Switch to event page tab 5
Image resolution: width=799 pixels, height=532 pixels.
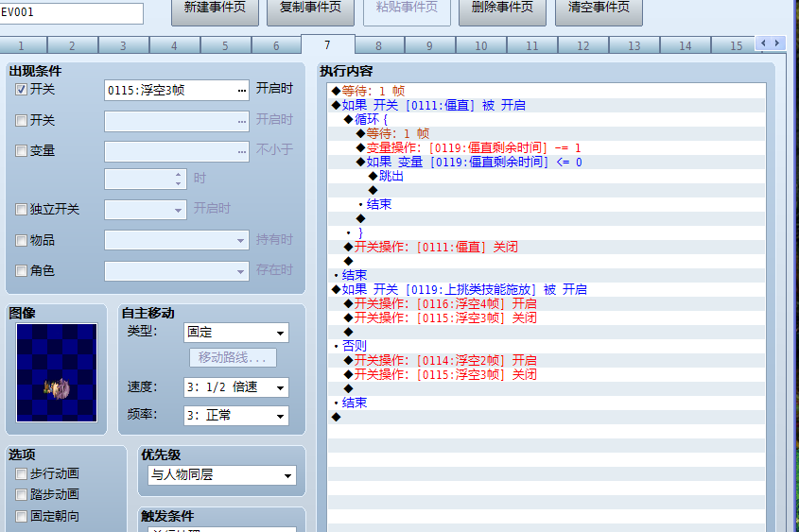coord(225,45)
